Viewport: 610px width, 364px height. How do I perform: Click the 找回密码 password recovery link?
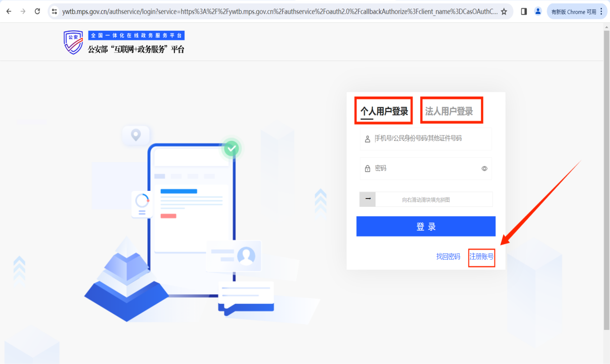coord(447,256)
